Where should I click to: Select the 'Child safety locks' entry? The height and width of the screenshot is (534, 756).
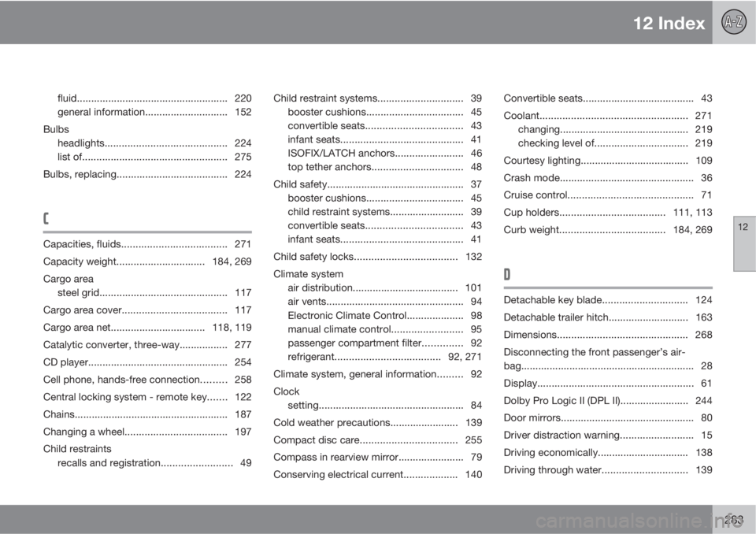(x=377, y=257)
